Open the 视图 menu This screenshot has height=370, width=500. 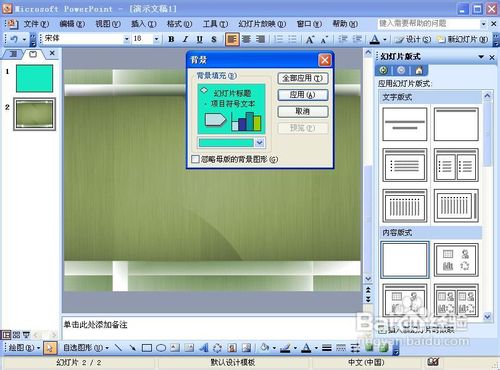pyautogui.click(x=108, y=24)
